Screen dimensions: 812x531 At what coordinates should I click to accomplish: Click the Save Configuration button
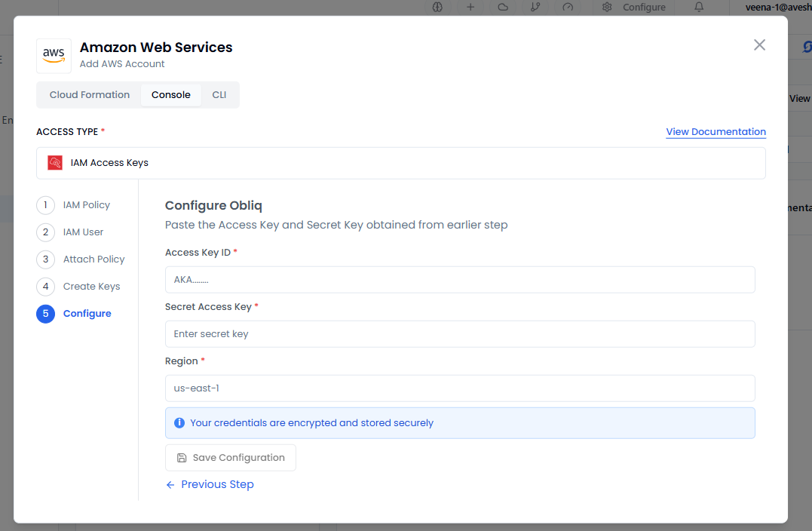coord(231,458)
